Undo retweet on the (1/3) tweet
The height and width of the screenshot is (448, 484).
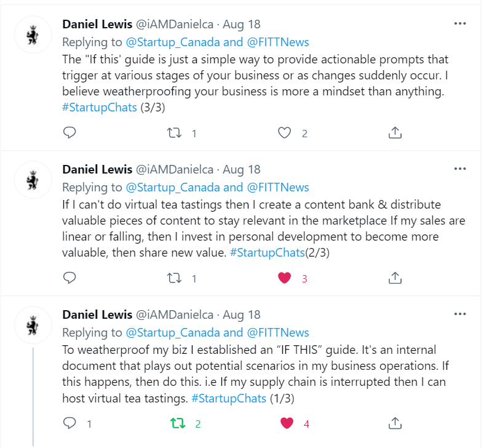point(177,423)
